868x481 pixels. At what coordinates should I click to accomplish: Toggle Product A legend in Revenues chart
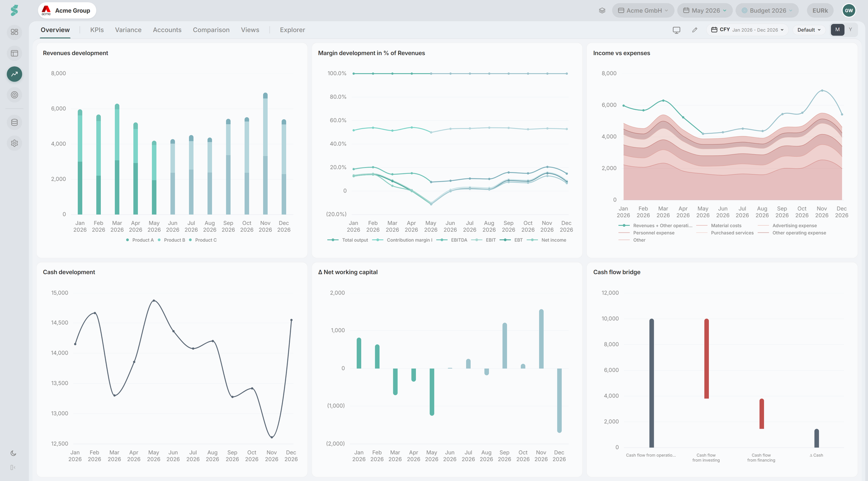coord(140,240)
